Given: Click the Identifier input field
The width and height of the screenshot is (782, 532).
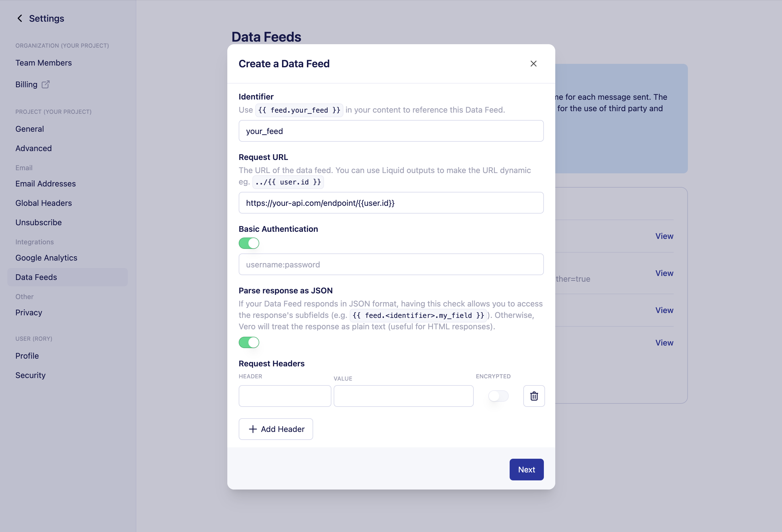Looking at the screenshot, I should [391, 130].
